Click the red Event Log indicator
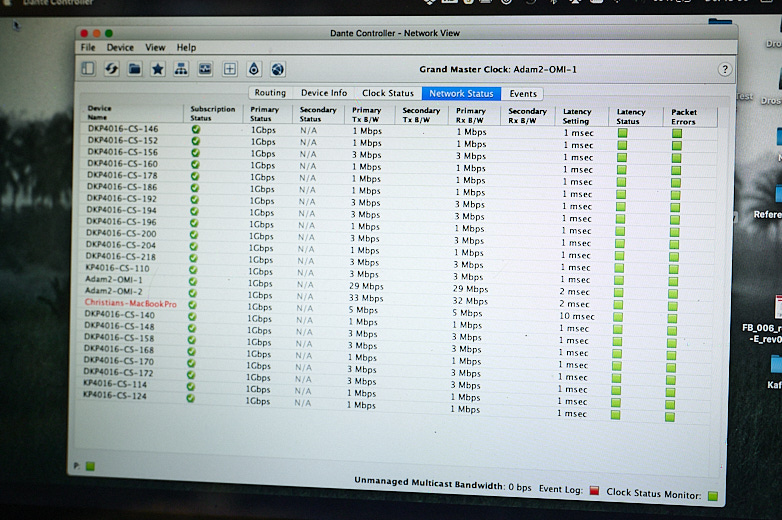The height and width of the screenshot is (520, 782). pos(594,491)
